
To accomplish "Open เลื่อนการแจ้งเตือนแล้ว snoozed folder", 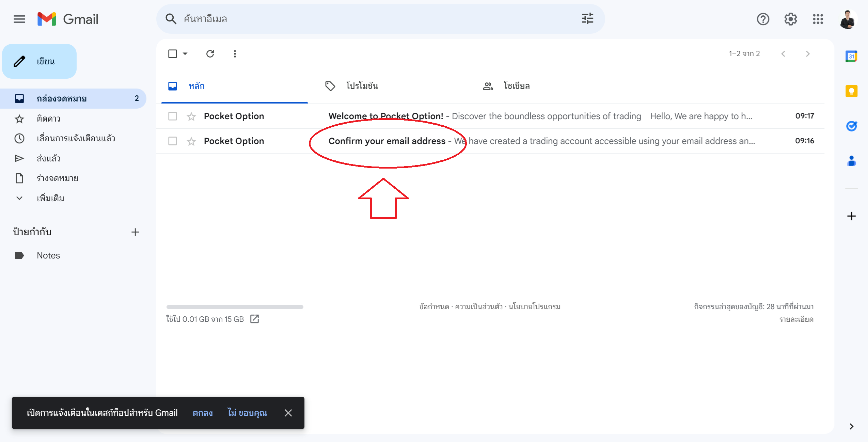I will point(73,138).
